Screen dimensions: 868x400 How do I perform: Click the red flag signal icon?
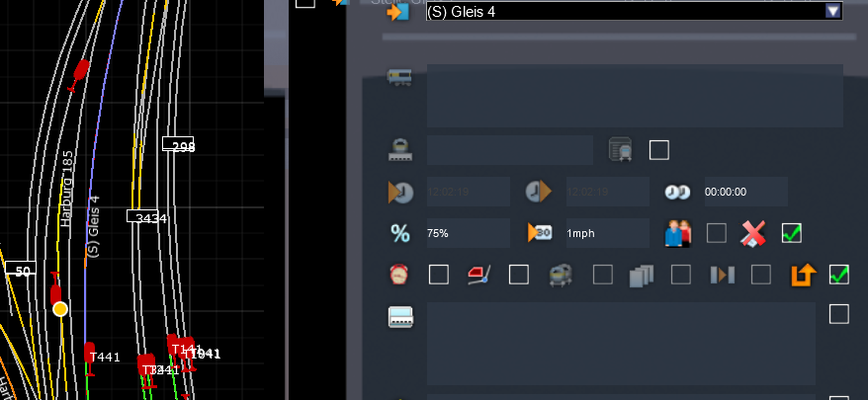(478, 275)
